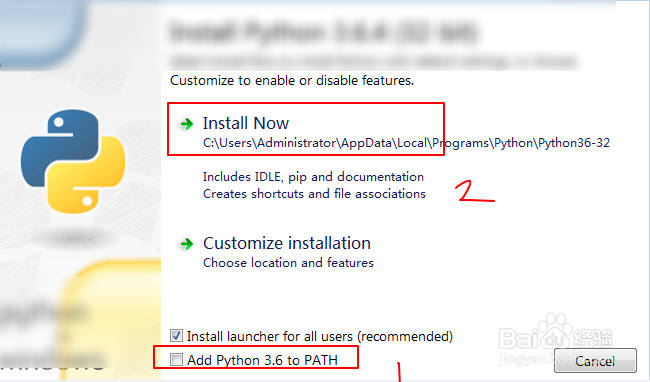Choose Customize installation
The width and height of the screenshot is (650, 382).
coord(287,243)
